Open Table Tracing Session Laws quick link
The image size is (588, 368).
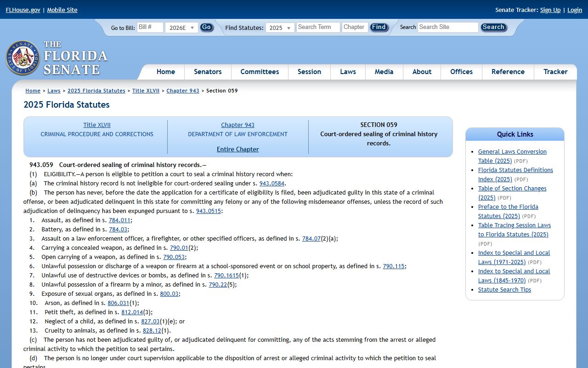point(514,230)
